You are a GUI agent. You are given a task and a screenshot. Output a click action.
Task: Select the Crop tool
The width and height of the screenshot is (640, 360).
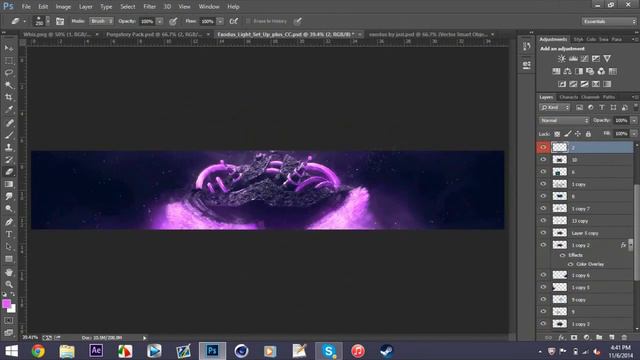point(9,97)
